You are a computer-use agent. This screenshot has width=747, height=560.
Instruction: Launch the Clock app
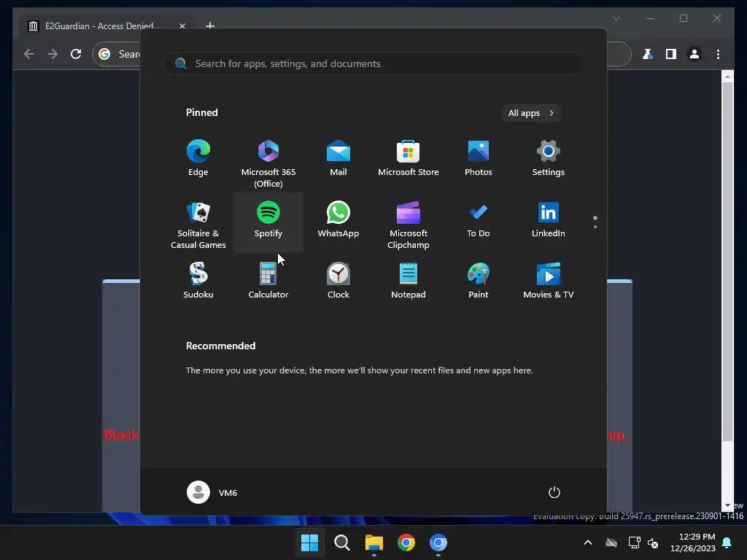click(338, 281)
